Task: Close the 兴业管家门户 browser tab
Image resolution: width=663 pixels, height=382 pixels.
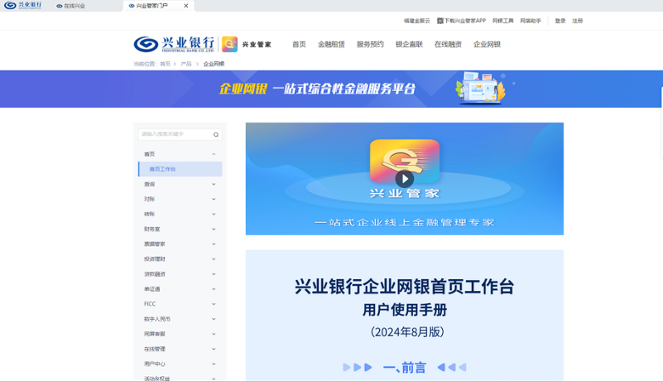Action: pos(186,5)
